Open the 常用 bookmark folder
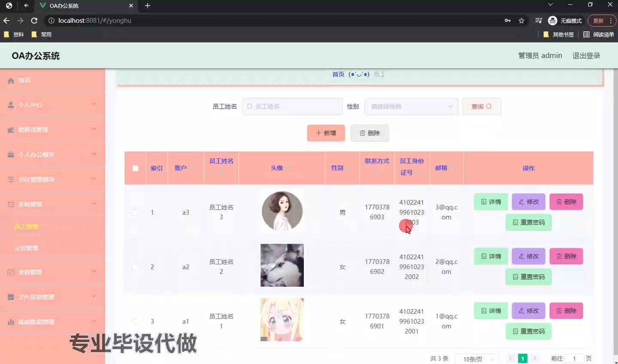The image size is (618, 364). pos(41,34)
